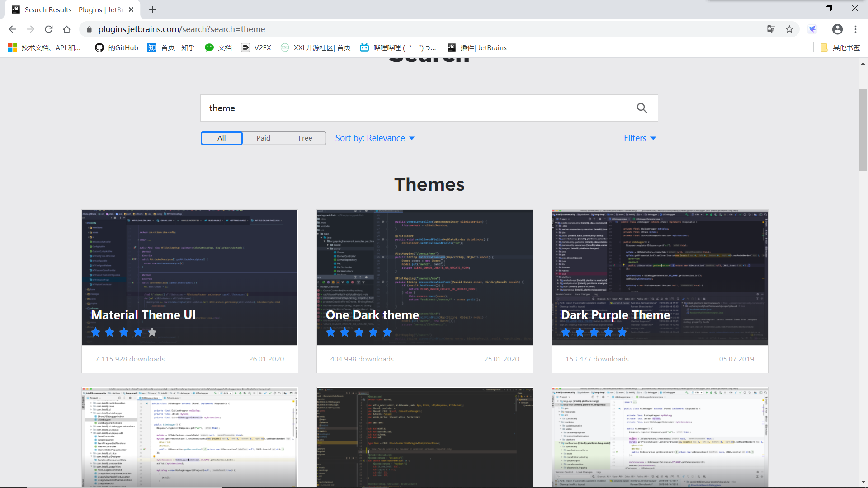Go to browser home page
868x488 pixels.
pos(67,29)
